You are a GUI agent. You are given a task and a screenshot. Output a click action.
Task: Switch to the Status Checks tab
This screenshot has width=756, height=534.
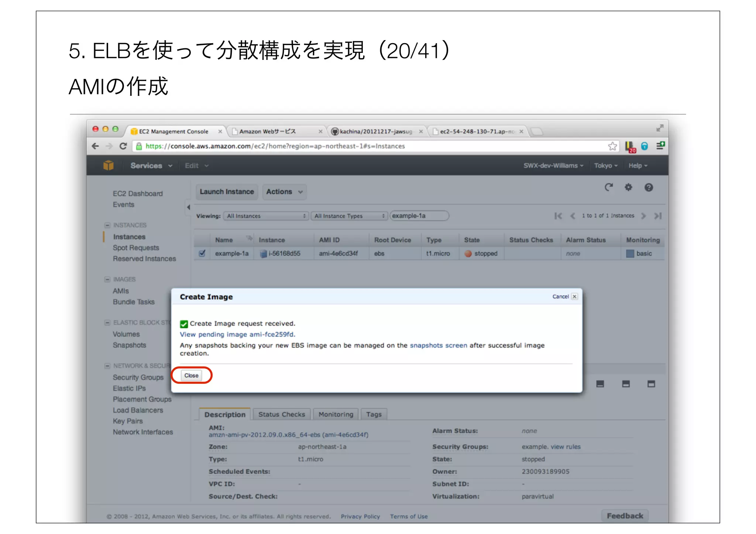281,414
